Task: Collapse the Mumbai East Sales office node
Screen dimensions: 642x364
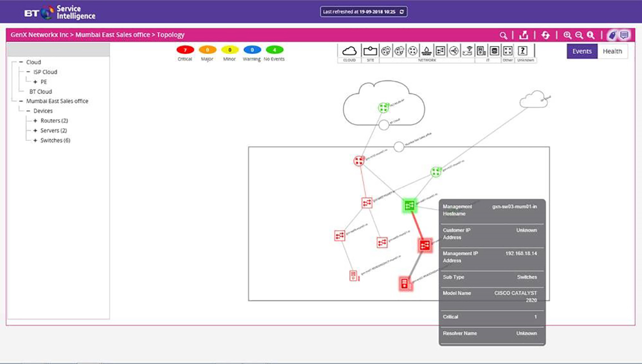Action: pyautogui.click(x=21, y=102)
